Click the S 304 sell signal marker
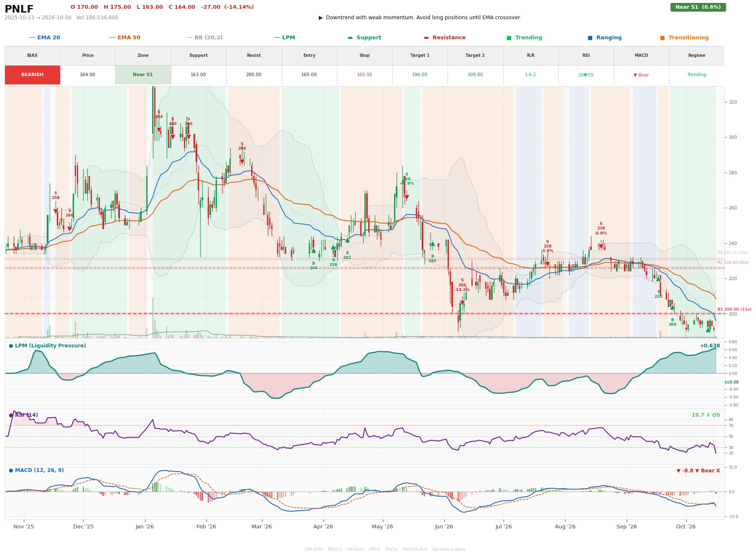Viewport: 756px width, 556px height. 159,130
